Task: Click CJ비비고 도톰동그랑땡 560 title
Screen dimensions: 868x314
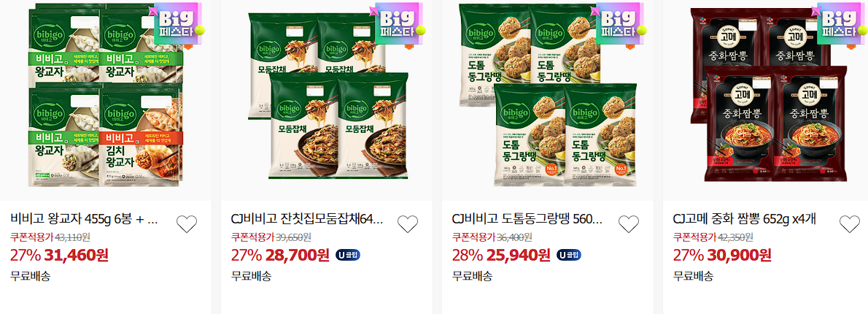Action: pyautogui.click(x=527, y=220)
